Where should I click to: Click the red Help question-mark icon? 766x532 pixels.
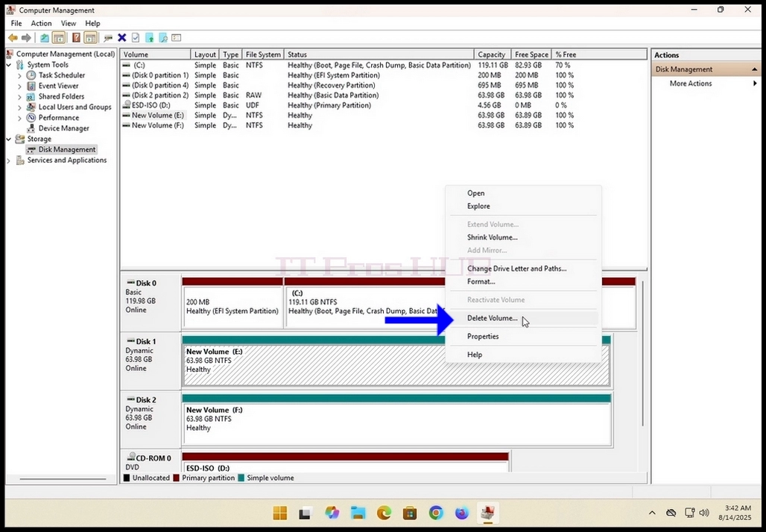click(x=76, y=37)
